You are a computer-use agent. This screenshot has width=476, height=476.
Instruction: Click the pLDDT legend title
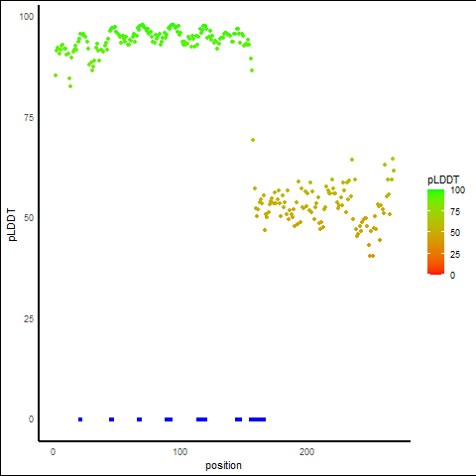[443, 179]
